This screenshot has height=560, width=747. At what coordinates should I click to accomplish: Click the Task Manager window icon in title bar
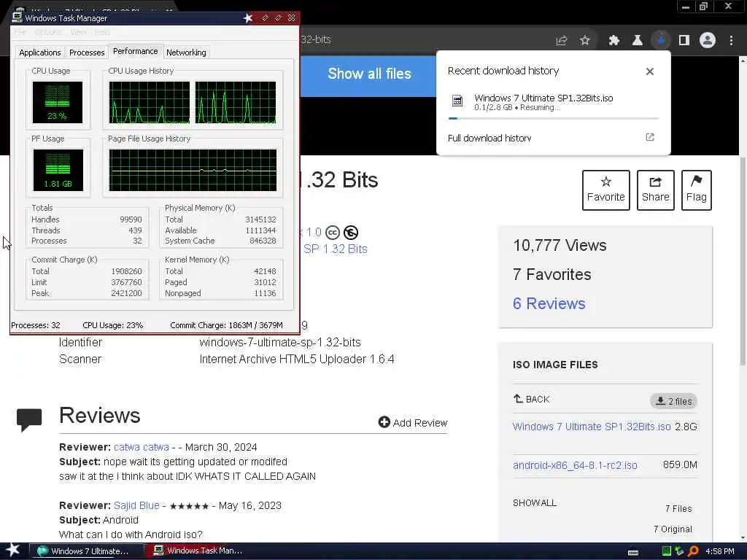(18, 17)
